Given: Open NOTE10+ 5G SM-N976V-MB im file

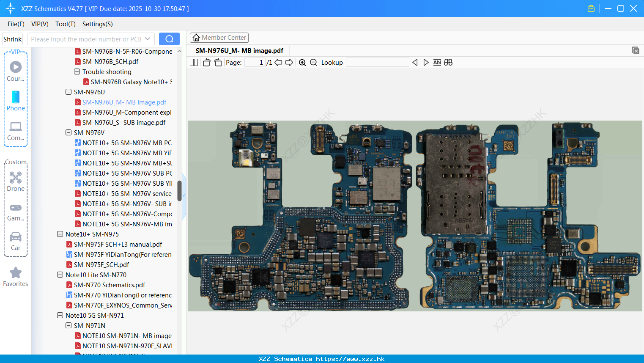Looking at the screenshot, I should pos(123,224).
